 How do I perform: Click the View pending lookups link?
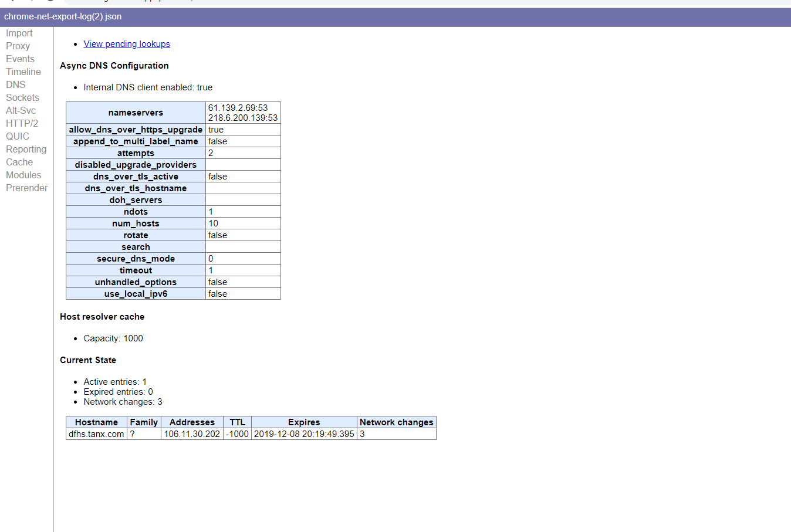click(127, 44)
